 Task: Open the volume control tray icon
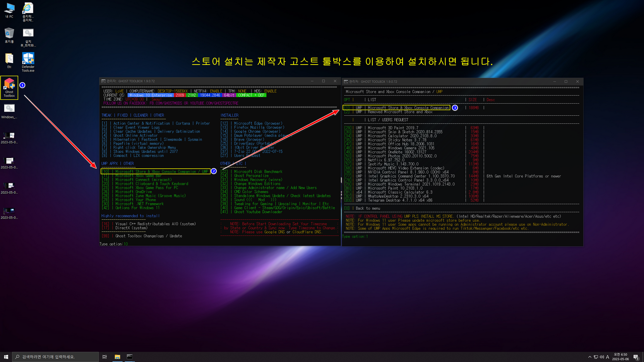pos(602,357)
